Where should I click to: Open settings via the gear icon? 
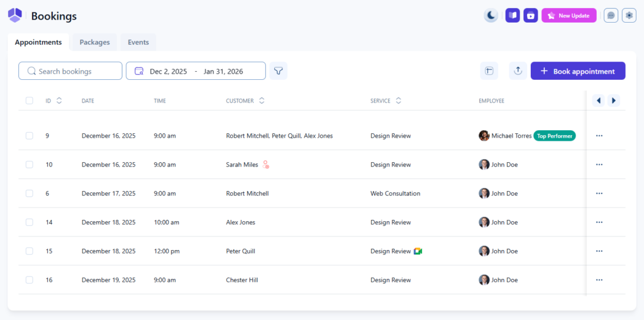[x=629, y=16]
